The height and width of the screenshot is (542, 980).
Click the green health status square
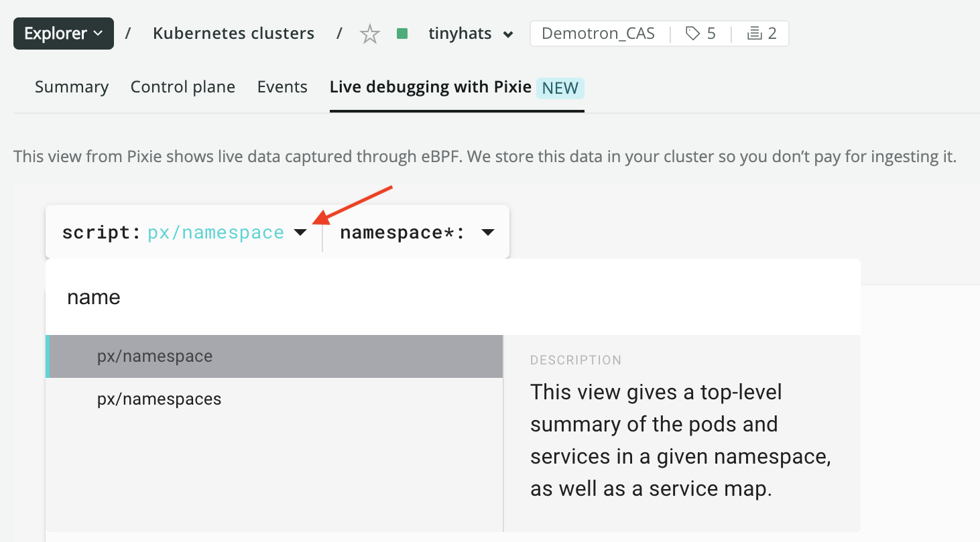click(402, 33)
